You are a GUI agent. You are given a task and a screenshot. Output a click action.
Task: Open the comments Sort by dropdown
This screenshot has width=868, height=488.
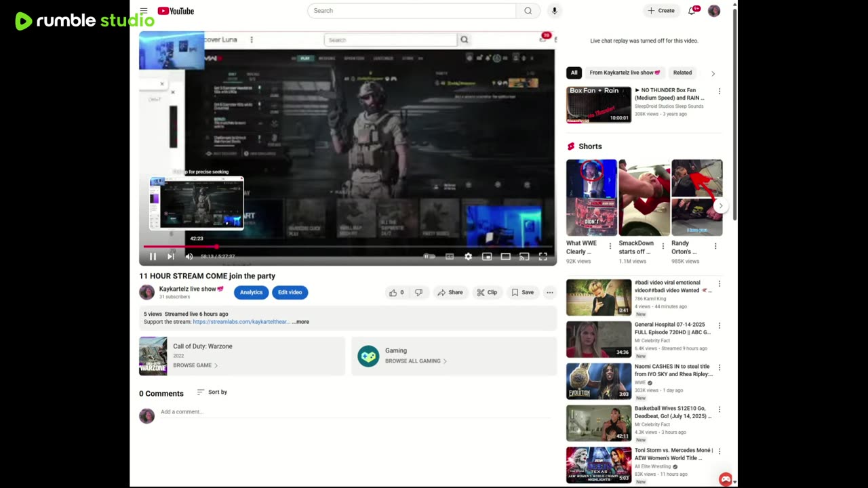point(212,392)
